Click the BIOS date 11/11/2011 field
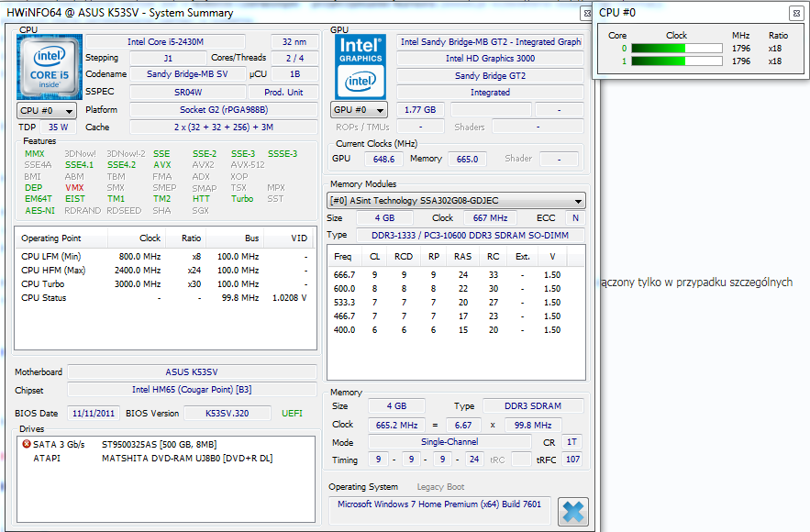810x532 pixels. pyautogui.click(x=94, y=413)
